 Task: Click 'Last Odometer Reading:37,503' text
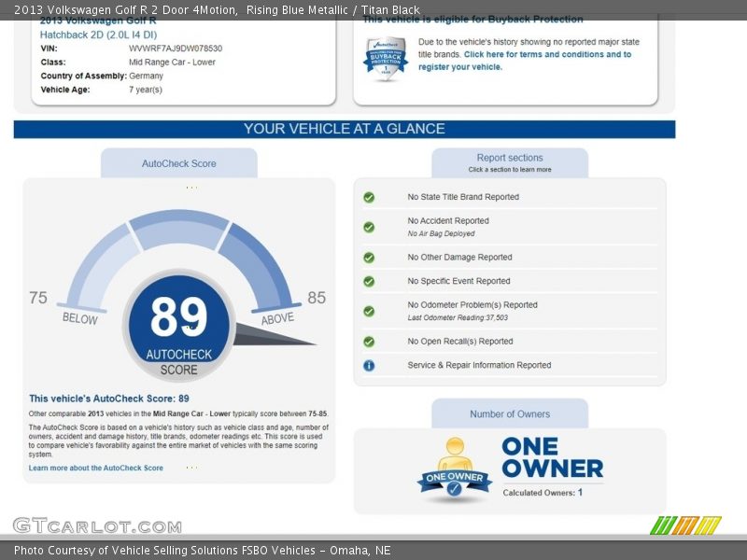click(458, 317)
